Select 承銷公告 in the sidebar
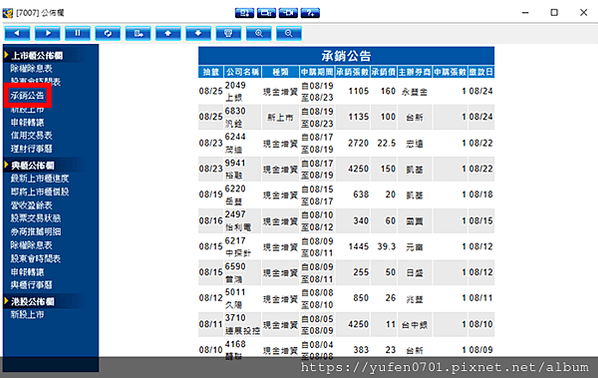 (27, 95)
